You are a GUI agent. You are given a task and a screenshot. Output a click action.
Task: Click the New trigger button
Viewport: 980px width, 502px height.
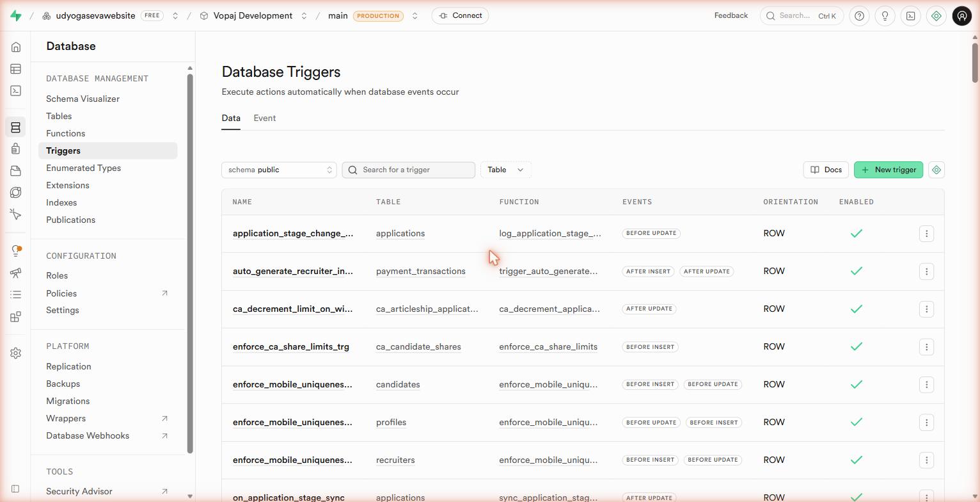pyautogui.click(x=889, y=170)
